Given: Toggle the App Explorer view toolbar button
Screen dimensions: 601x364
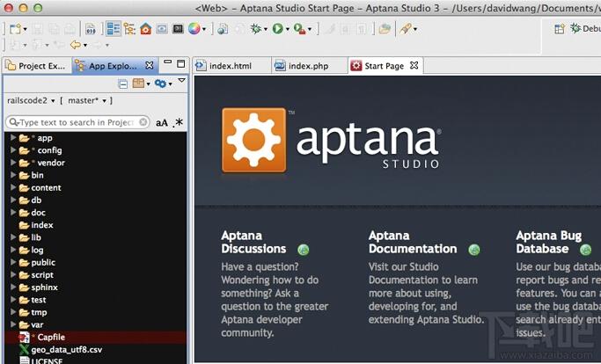Looking at the screenshot, I should tap(114, 29).
